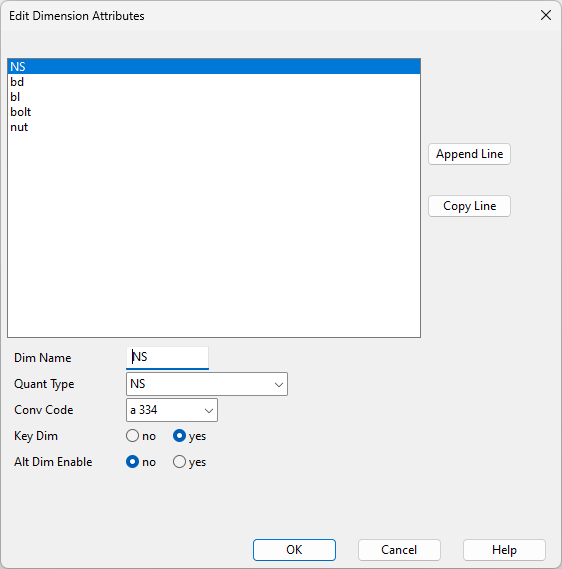Screen dimensions: 562x569
Task: Cancel the dimension attribute edits
Action: 399,550
